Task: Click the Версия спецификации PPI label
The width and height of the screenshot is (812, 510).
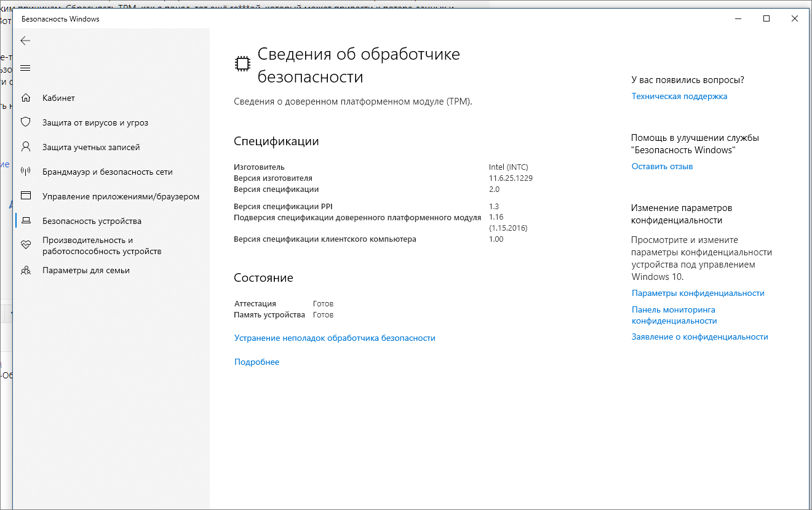Action: tap(283, 206)
